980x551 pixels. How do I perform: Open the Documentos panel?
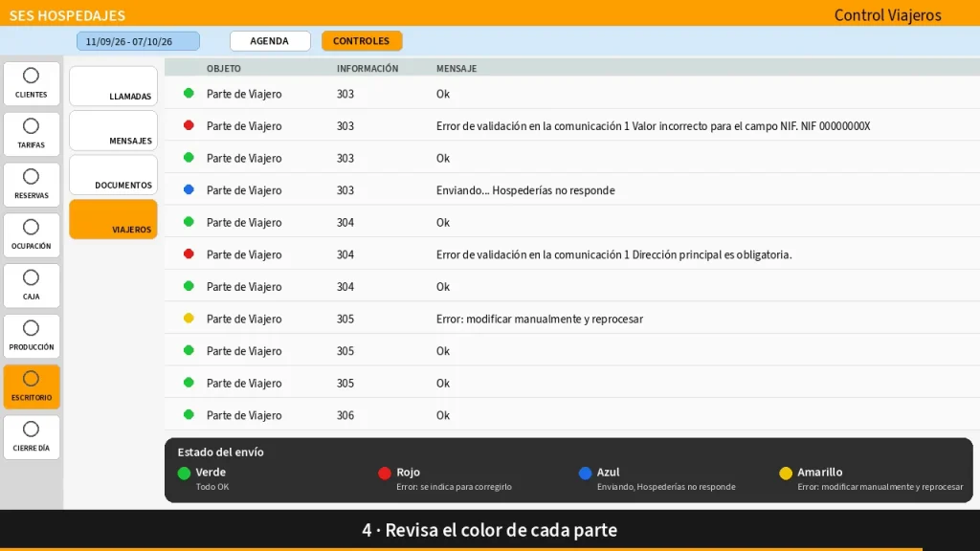(113, 175)
